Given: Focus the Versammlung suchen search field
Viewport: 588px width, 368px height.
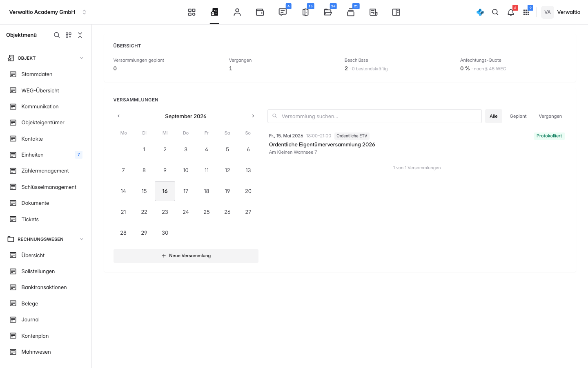Looking at the screenshot, I should click(374, 116).
